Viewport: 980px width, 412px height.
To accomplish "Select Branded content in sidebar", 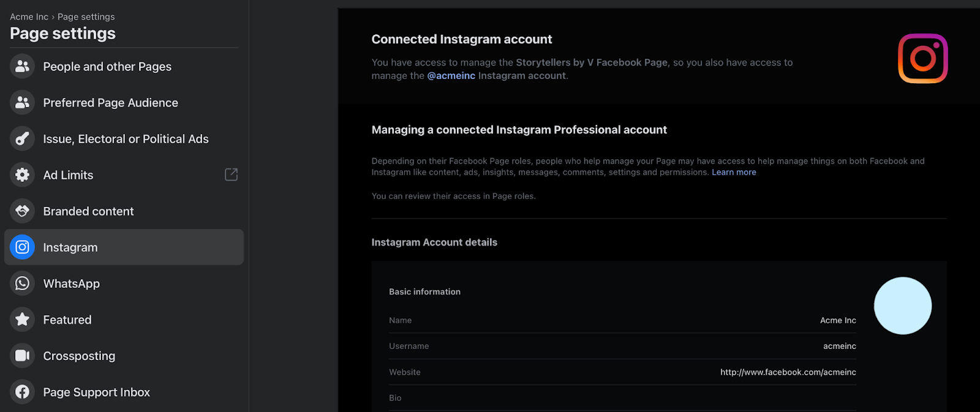I will pos(124,211).
